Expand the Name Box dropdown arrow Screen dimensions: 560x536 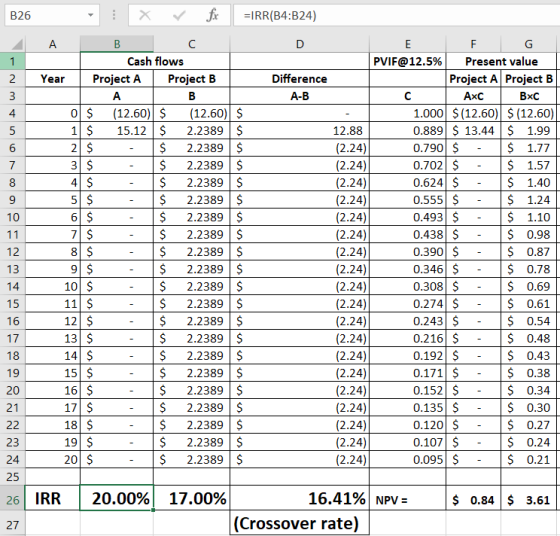pyautogui.click(x=91, y=15)
